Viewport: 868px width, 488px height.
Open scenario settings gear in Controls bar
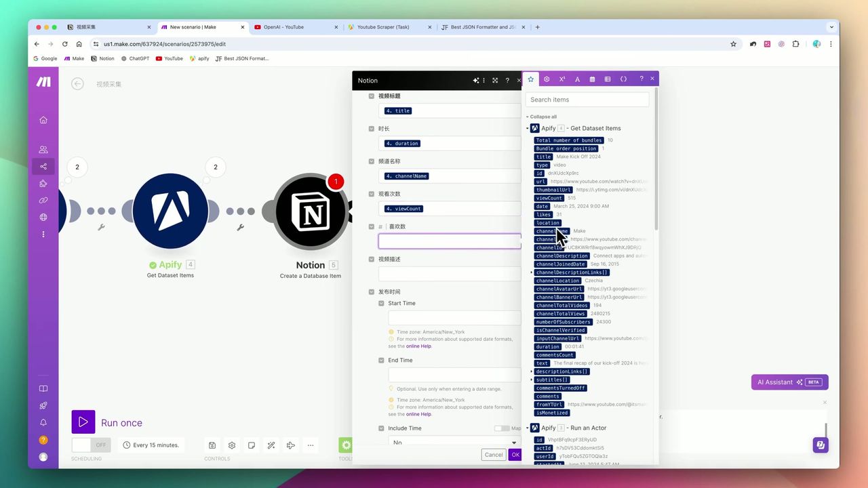click(231, 445)
